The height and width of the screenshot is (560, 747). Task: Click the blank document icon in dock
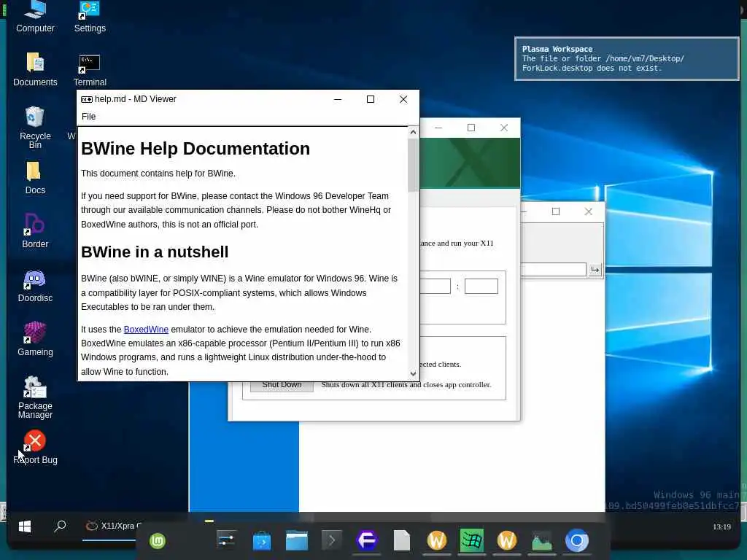tap(402, 540)
